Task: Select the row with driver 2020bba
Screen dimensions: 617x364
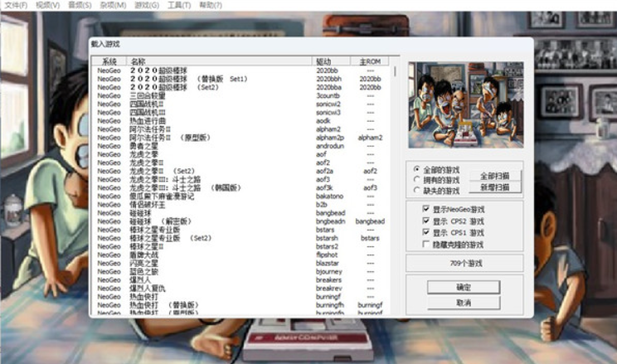Action: [241, 87]
